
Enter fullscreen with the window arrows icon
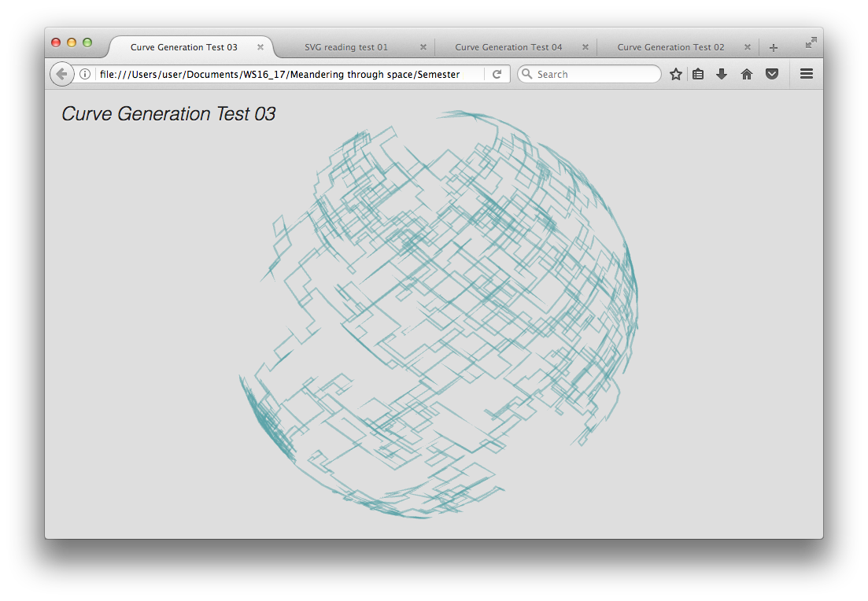click(x=811, y=42)
